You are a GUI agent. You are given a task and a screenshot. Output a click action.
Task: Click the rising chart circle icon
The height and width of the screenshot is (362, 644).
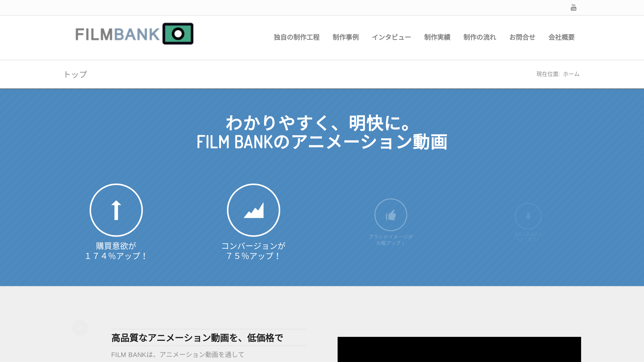[254, 210]
